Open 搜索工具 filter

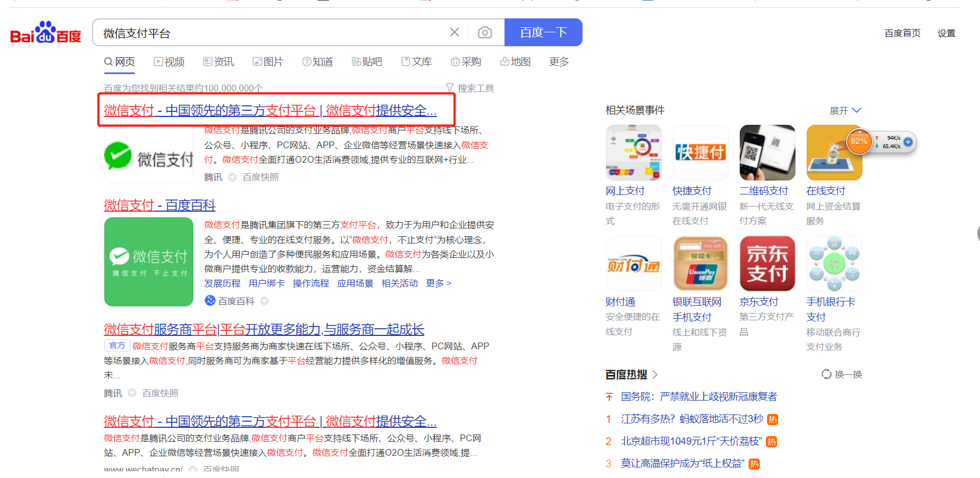(469, 88)
